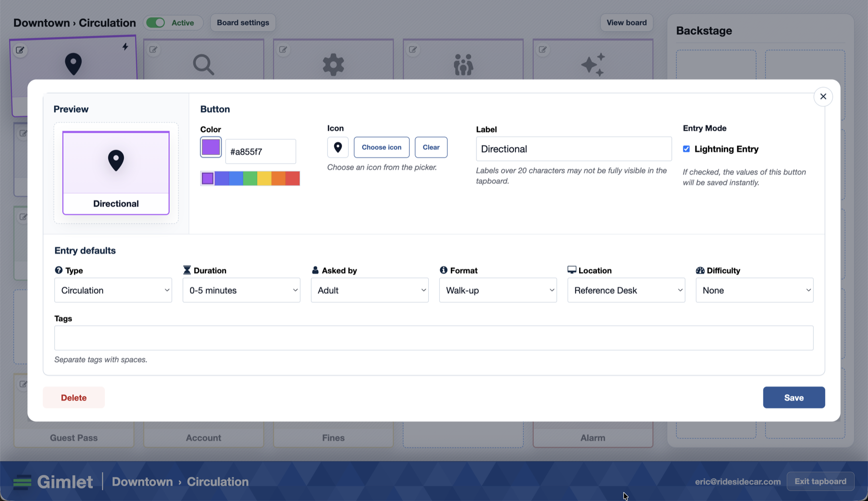Select the indigo palette swatch
Viewport: 868px width, 501px height.
pyautogui.click(x=222, y=178)
